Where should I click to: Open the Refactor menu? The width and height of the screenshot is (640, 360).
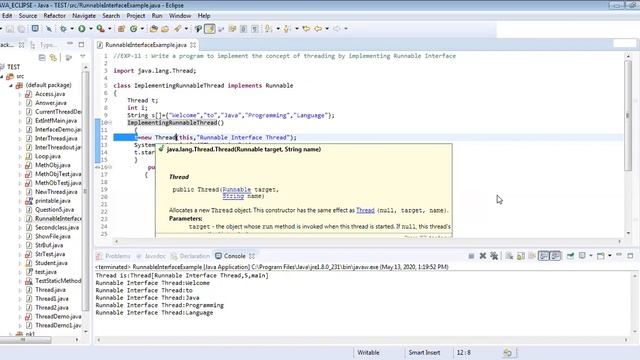tap(54, 16)
